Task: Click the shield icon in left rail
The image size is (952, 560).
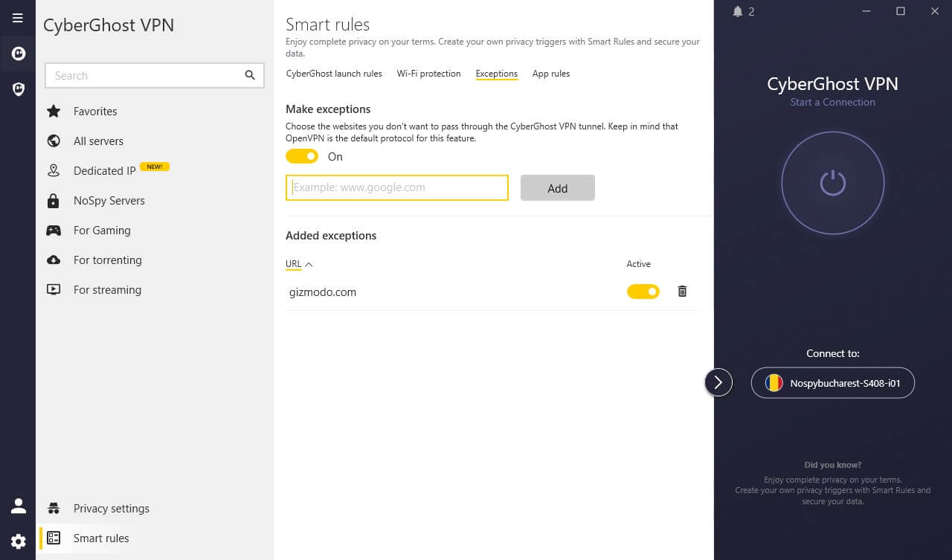Action: point(18,89)
